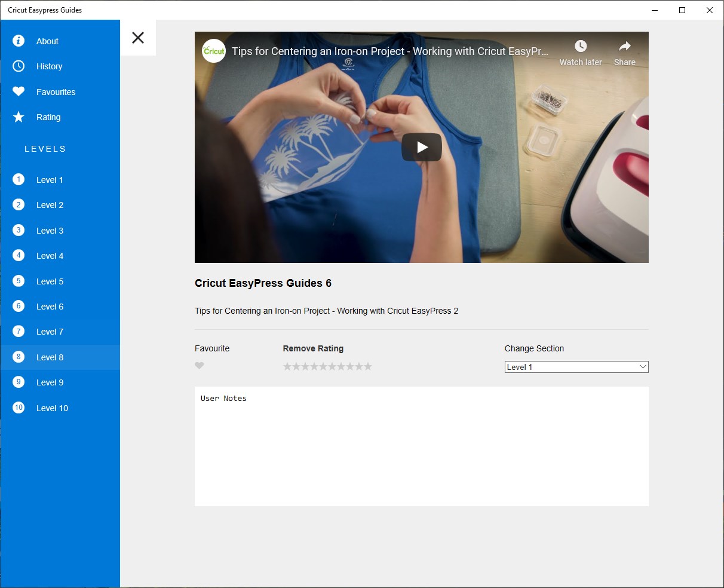The width and height of the screenshot is (724, 588).
Task: Share the video using arrow icon
Action: point(625,53)
